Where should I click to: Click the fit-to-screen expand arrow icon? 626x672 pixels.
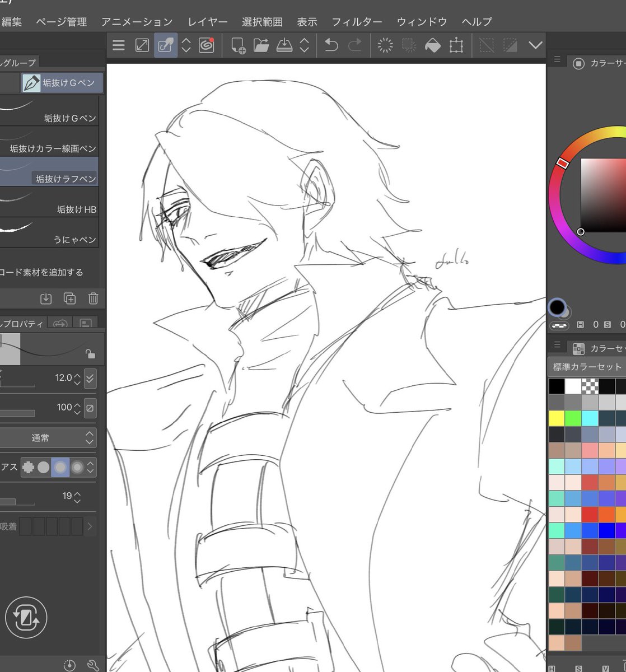[142, 45]
